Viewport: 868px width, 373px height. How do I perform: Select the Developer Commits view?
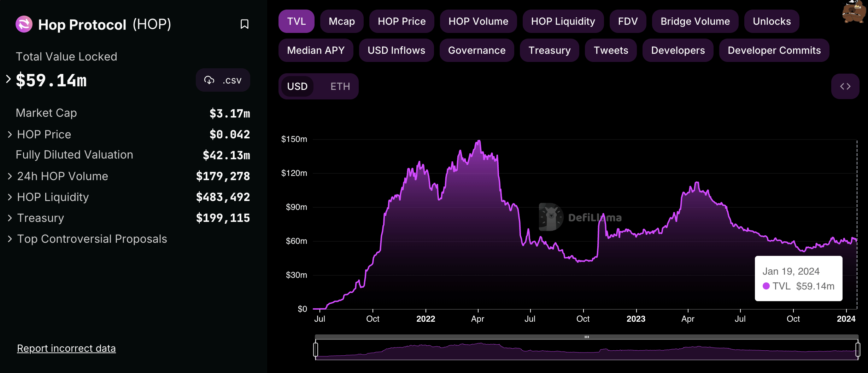pyautogui.click(x=774, y=50)
